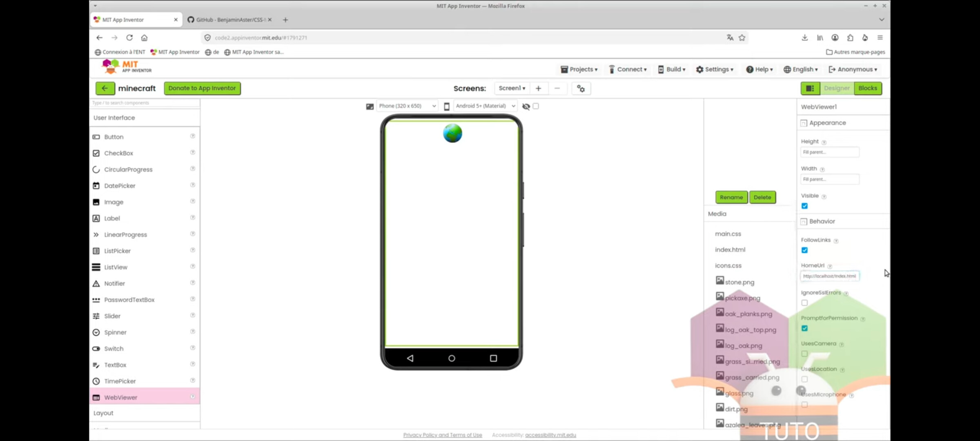Open the Connect menu
Image resolution: width=980 pixels, height=441 pixels.
click(x=628, y=69)
